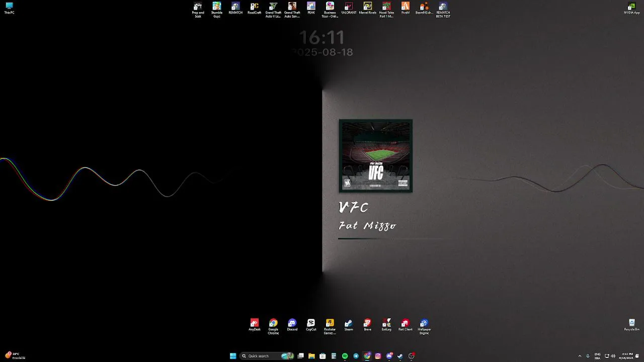This screenshot has height=362, width=644.
Task: Select the Marvel Rivals shortcut
Action: click(x=368, y=9)
